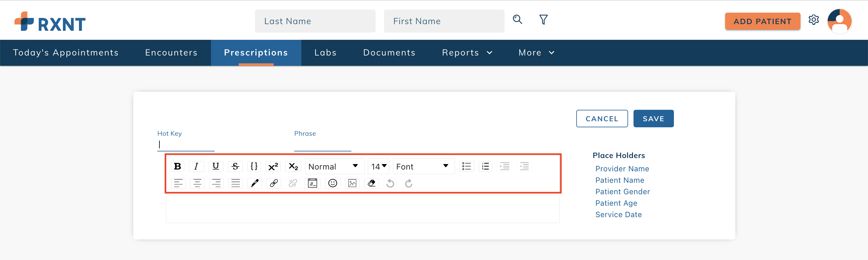
Task: Apply subscript formatting
Action: 293,166
